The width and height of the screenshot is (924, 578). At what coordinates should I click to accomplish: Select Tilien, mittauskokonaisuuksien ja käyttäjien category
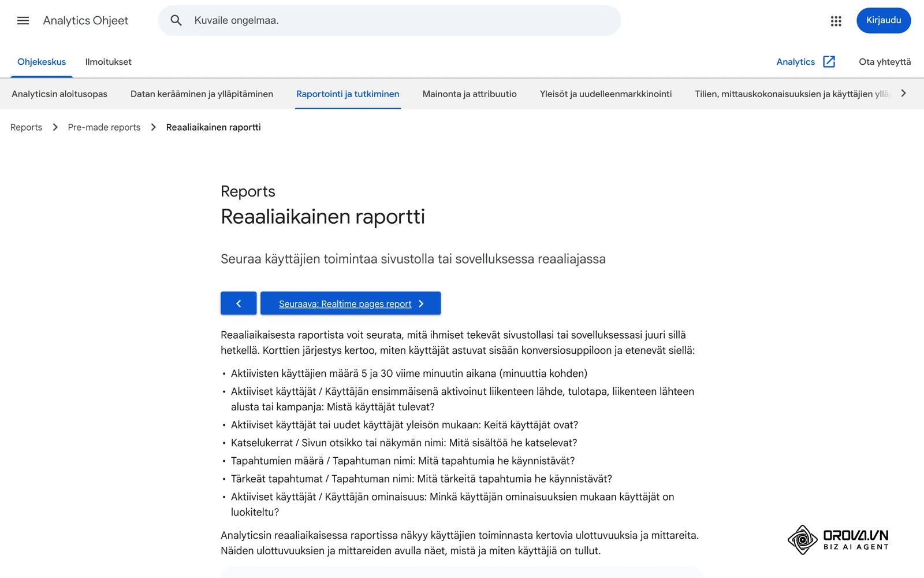(x=792, y=94)
